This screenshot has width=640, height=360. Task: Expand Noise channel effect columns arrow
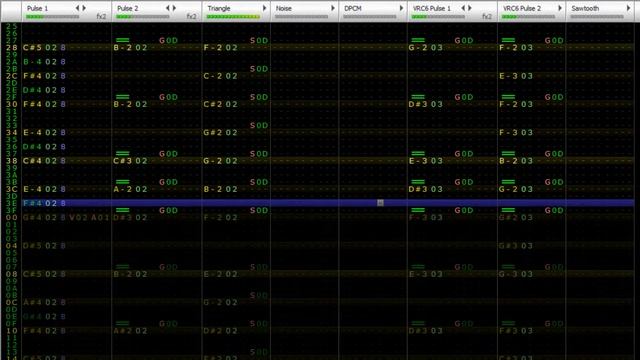[333, 8]
